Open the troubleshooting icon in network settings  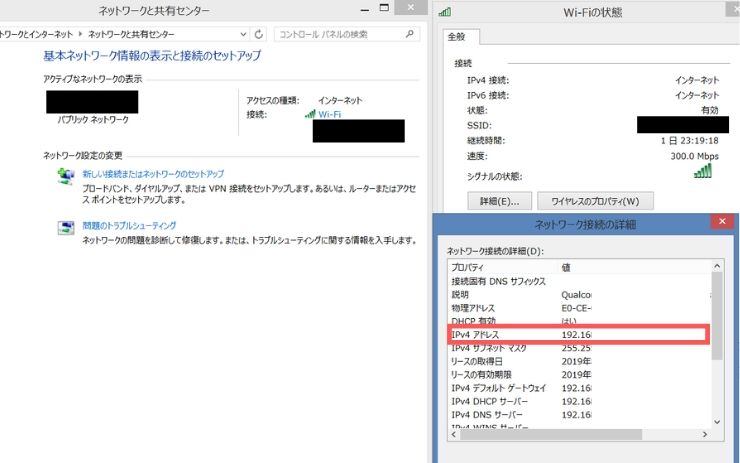(66, 228)
